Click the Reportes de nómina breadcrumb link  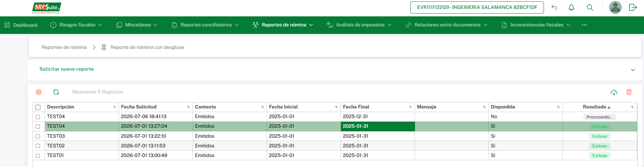coord(64,47)
